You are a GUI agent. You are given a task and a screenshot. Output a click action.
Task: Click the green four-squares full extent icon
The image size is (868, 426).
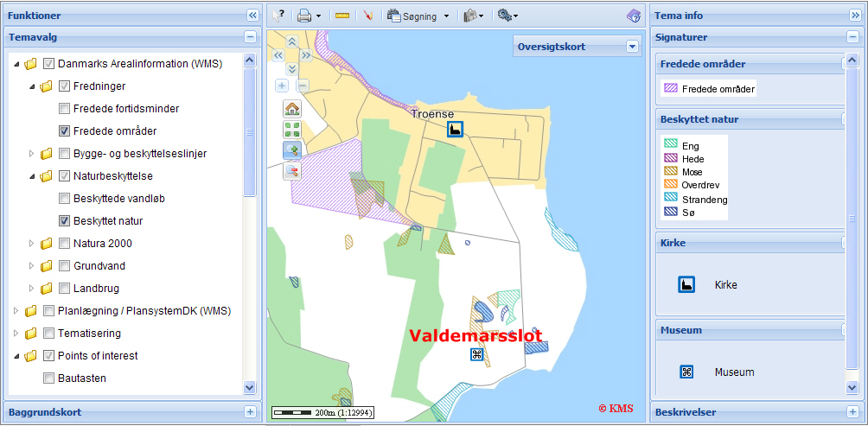point(291,130)
